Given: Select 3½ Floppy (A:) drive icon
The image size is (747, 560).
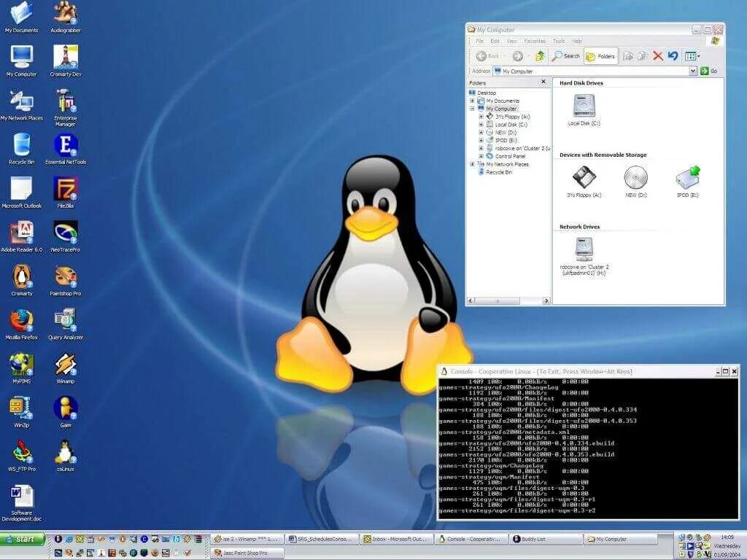Looking at the screenshot, I should [584, 182].
